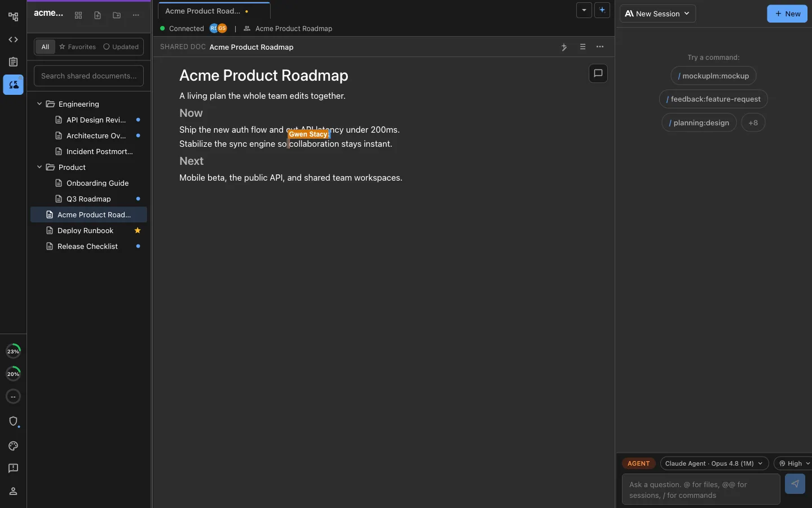Open the more options menu beside acme
Image resolution: width=812 pixels, height=508 pixels.
click(x=136, y=15)
